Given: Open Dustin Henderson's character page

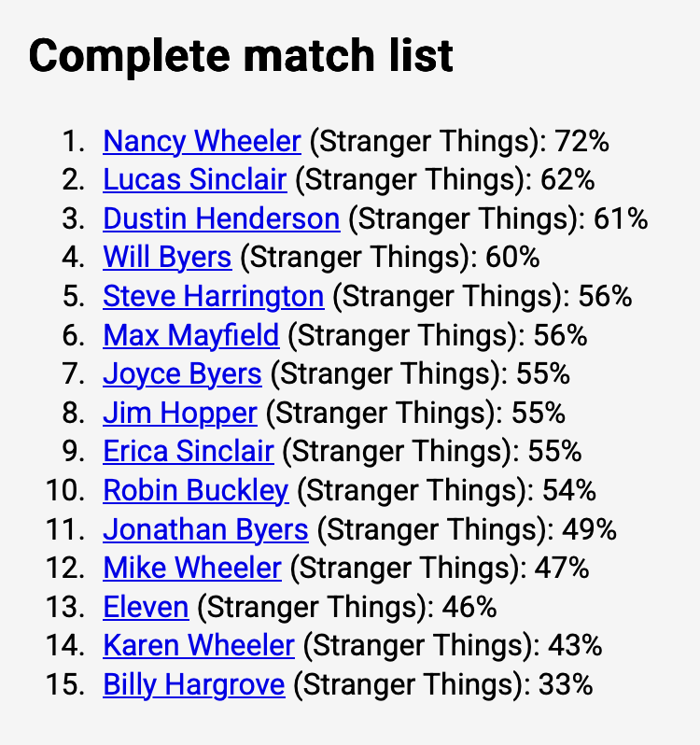Looking at the screenshot, I should coord(221,218).
